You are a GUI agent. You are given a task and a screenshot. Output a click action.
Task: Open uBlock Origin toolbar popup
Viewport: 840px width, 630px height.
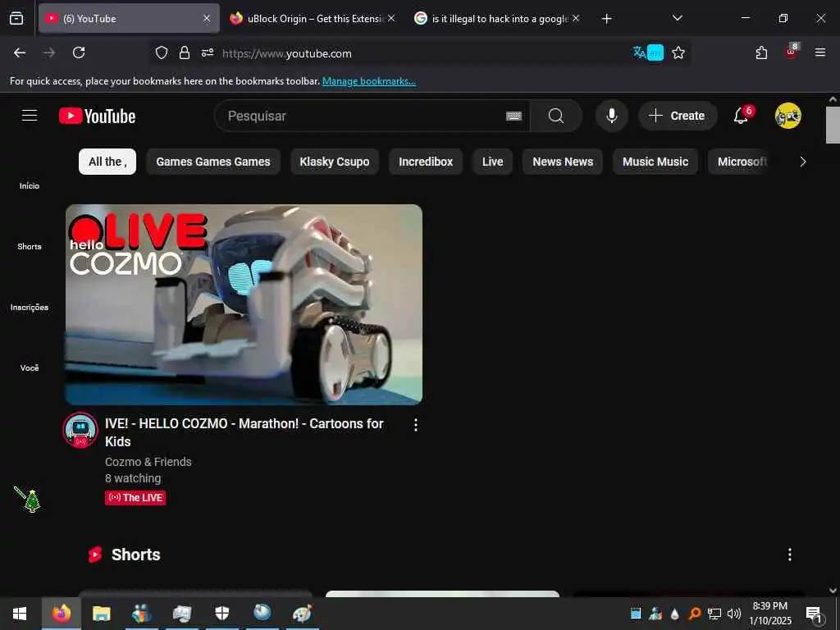pos(792,52)
